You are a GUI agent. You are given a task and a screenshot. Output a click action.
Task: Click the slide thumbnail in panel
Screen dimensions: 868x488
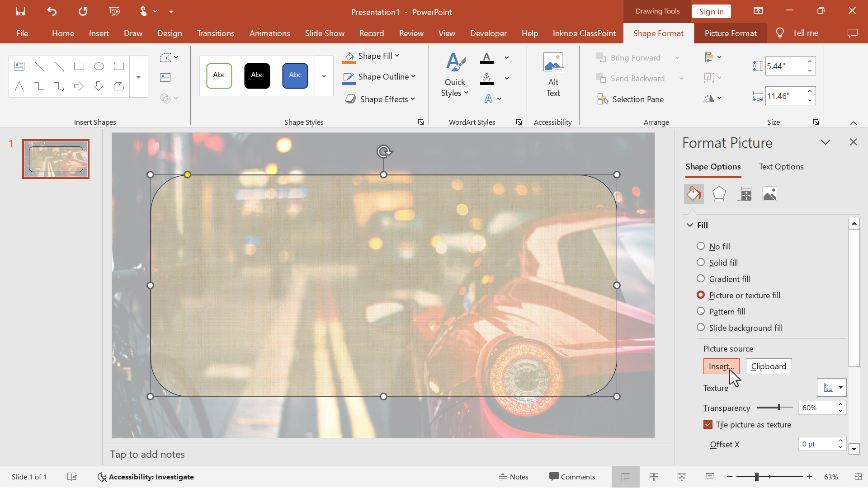[x=56, y=157]
